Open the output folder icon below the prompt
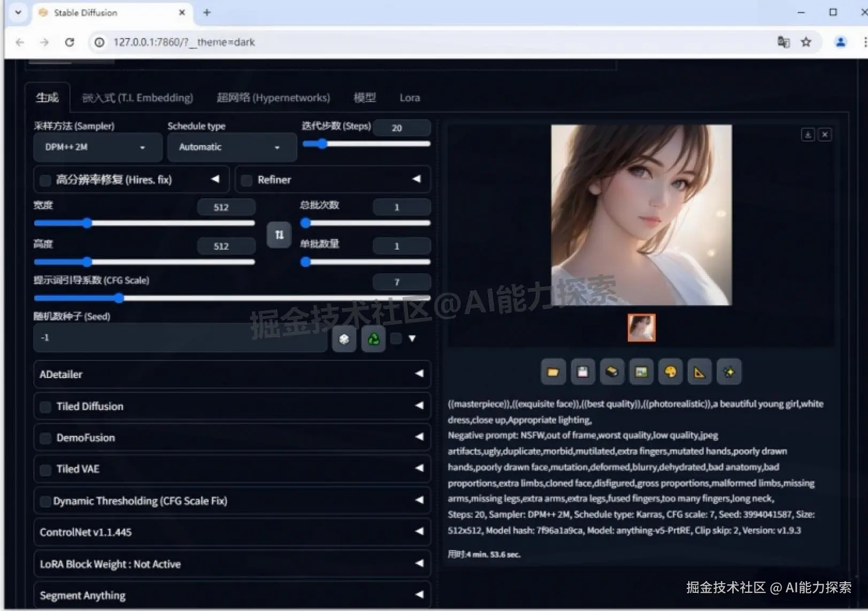The width and height of the screenshot is (868, 611). [553, 372]
